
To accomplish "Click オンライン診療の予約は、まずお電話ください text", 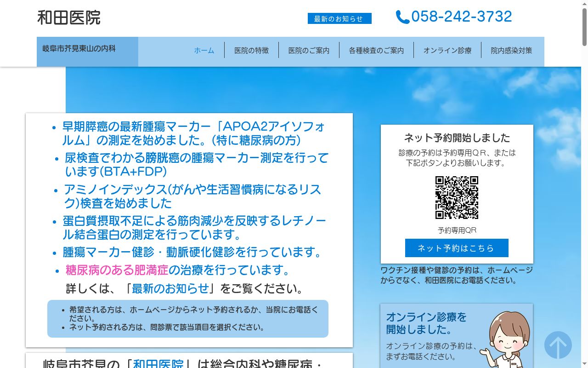I will 431,351.
